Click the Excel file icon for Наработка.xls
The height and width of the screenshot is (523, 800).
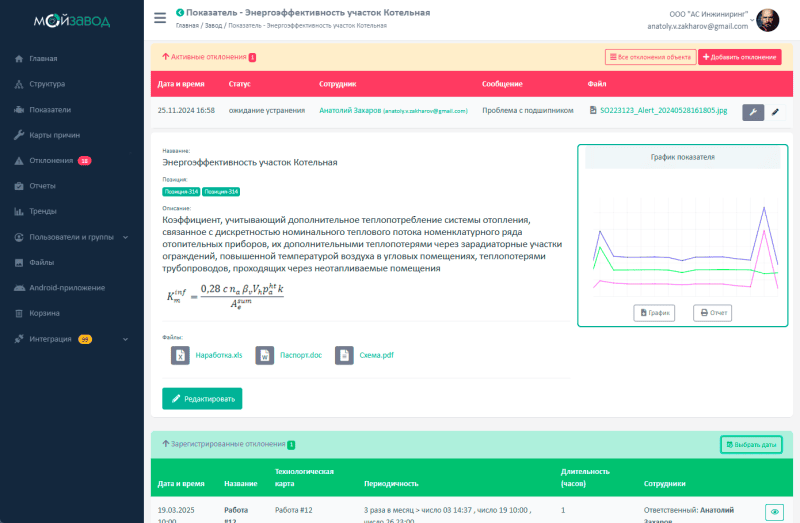[x=180, y=355]
